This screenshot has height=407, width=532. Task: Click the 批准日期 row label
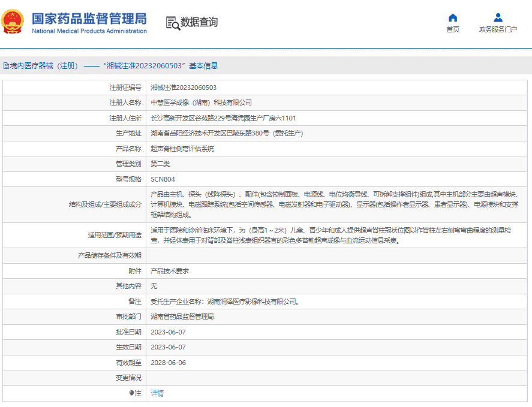[x=128, y=332]
